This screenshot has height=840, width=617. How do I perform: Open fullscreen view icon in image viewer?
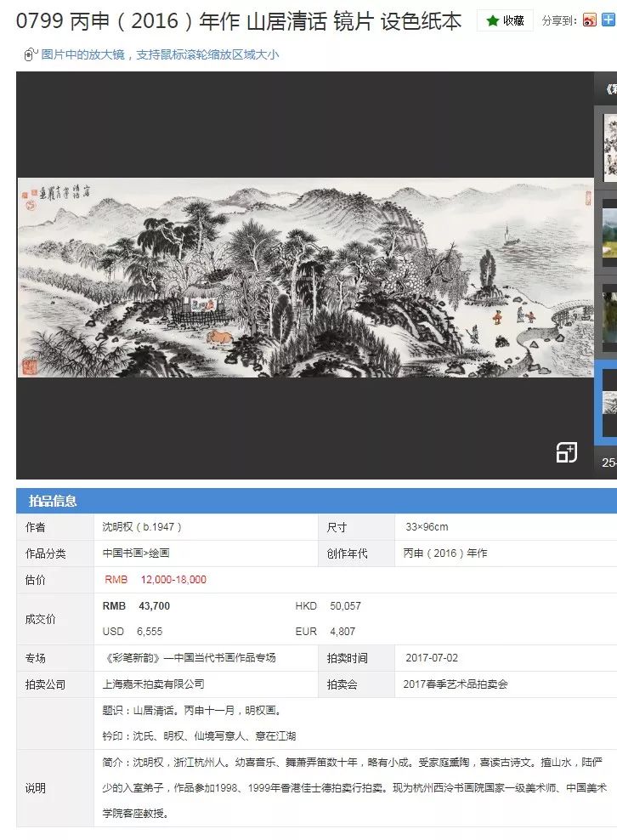click(x=566, y=452)
